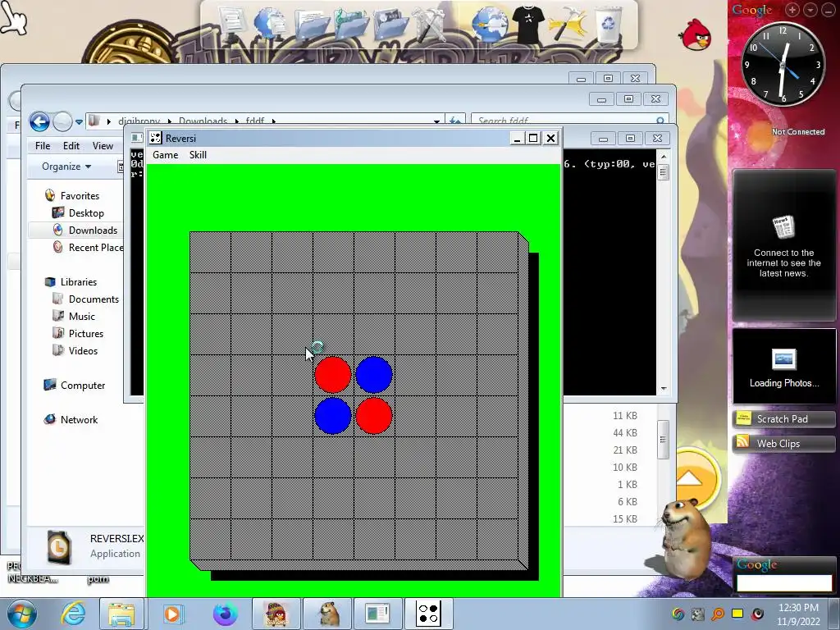
Task: Click the news gadget panel
Action: click(783, 244)
